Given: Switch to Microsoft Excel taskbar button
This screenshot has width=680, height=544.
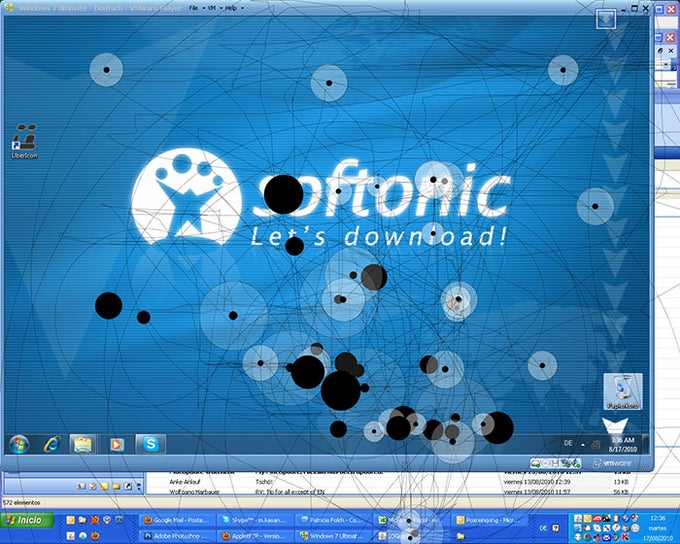Looking at the screenshot, I should (x=411, y=520).
